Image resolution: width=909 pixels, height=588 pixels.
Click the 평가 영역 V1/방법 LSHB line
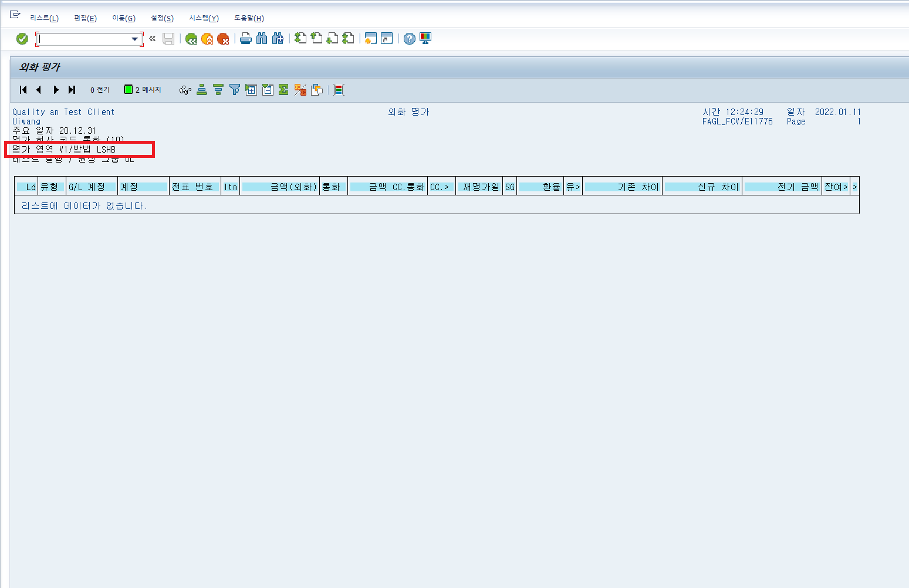pos(65,150)
